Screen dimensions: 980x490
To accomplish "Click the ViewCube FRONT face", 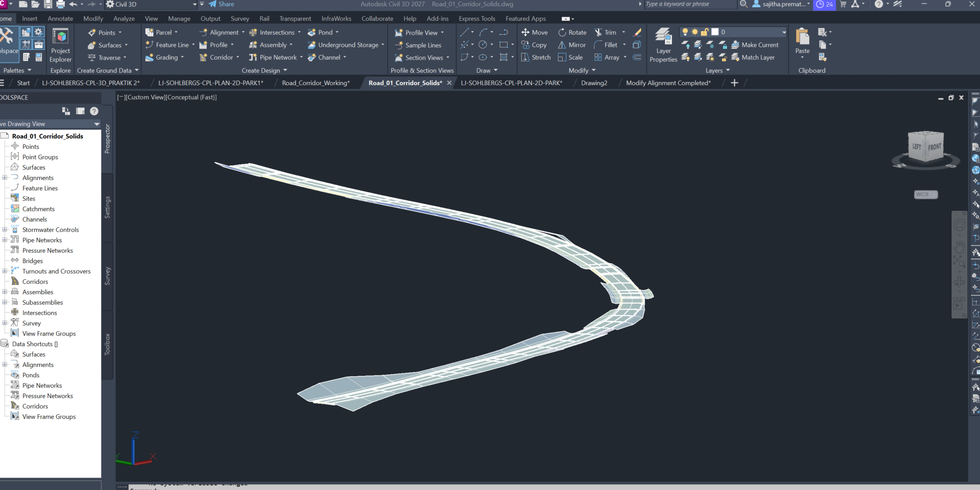I will [x=934, y=147].
